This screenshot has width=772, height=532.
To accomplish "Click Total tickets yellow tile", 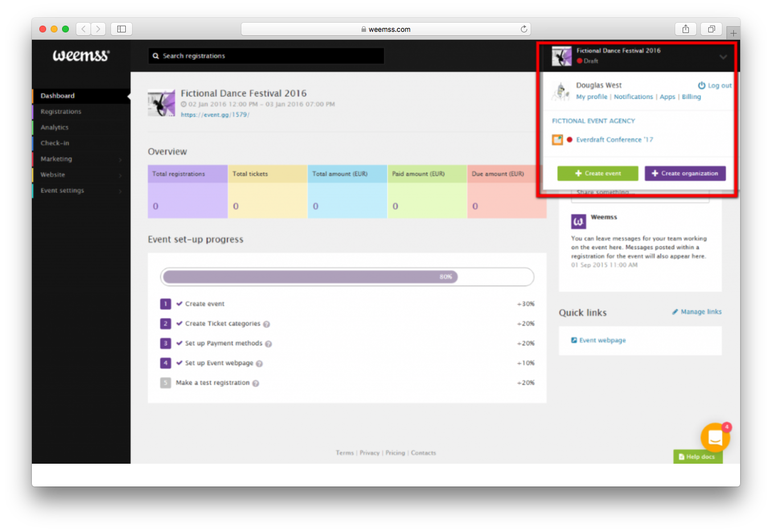I will [x=268, y=192].
